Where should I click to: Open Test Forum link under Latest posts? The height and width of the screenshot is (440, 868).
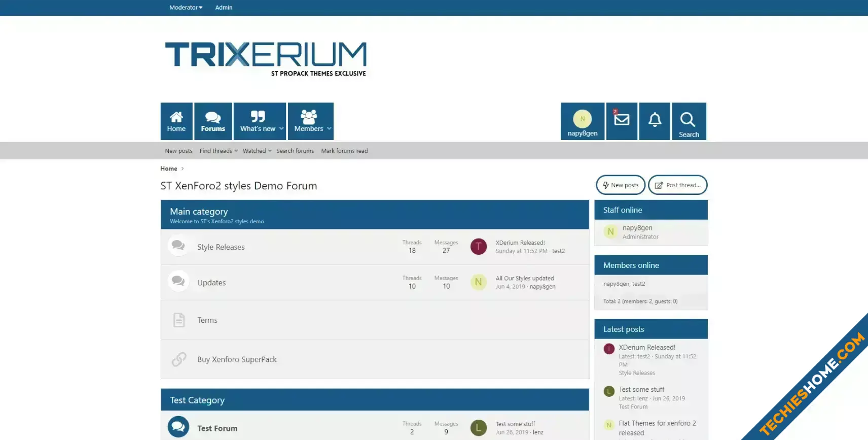(x=633, y=407)
